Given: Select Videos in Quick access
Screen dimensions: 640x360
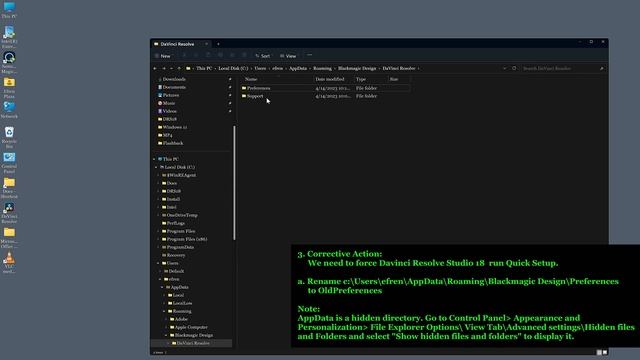Looking at the screenshot, I should (x=170, y=111).
